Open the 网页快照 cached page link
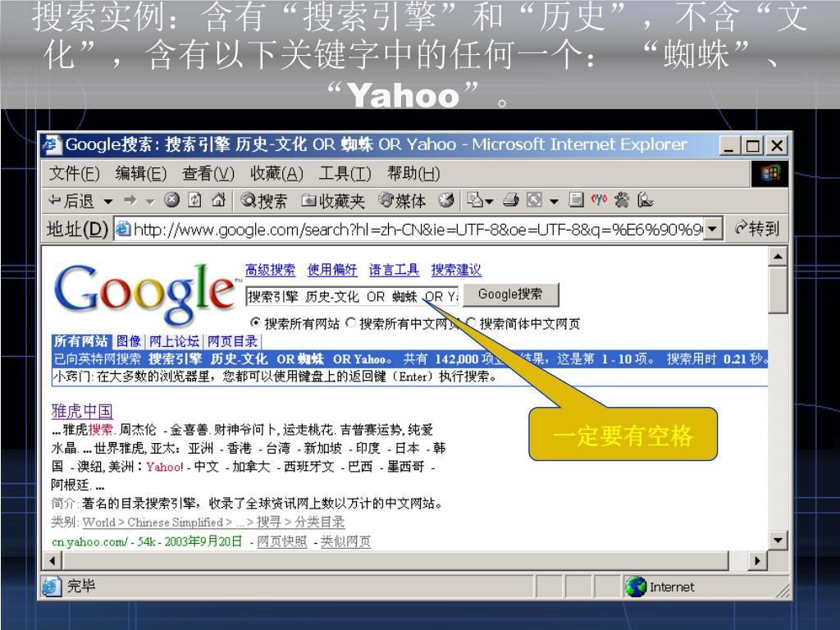840x630 pixels. [x=282, y=541]
